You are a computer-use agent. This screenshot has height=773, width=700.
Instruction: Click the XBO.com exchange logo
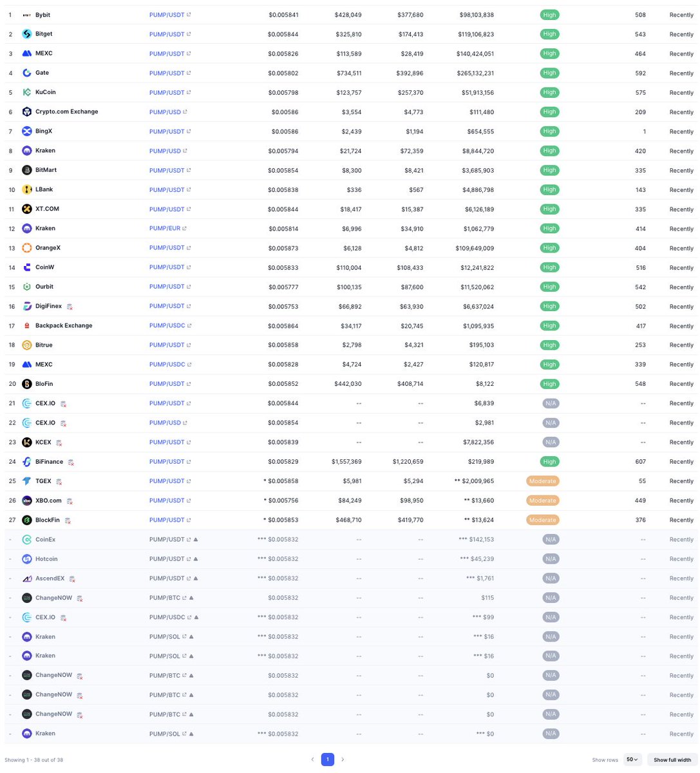click(27, 501)
